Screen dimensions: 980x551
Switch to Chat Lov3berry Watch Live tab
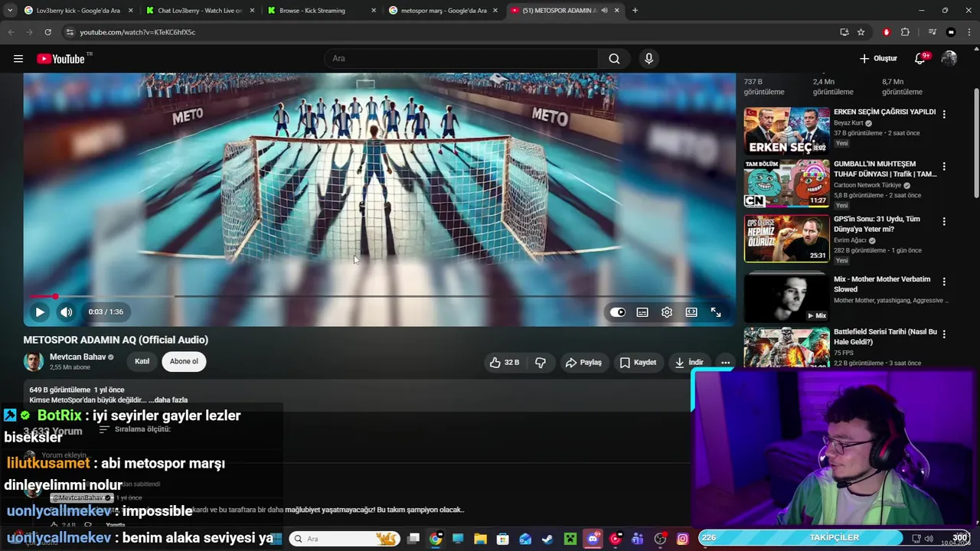201,11
